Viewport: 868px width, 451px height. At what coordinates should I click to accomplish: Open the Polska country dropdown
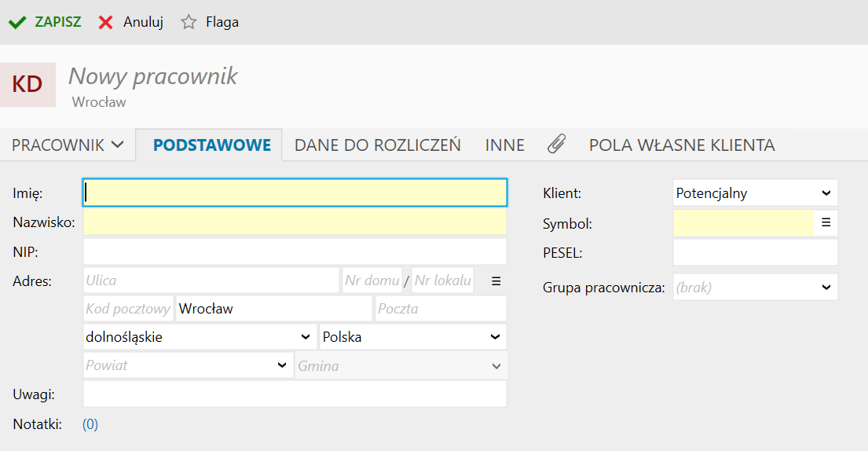[413, 337]
